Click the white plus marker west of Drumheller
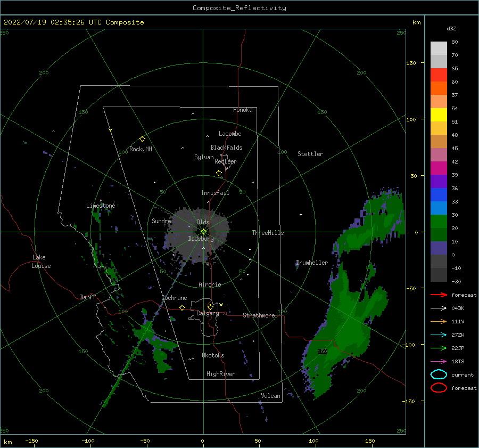This screenshot has height=448, width=479. (x=301, y=214)
